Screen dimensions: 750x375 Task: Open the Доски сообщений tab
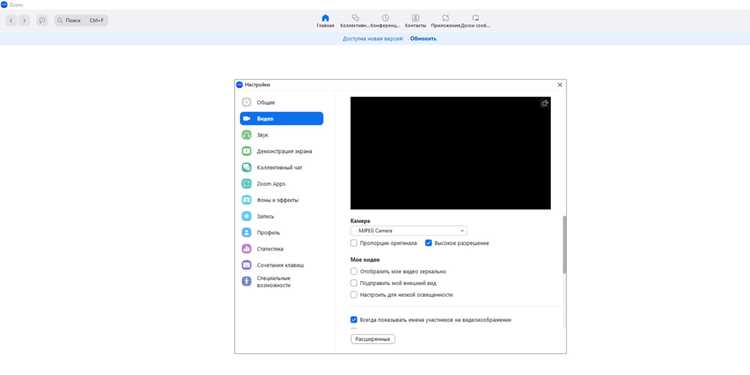coord(475,21)
